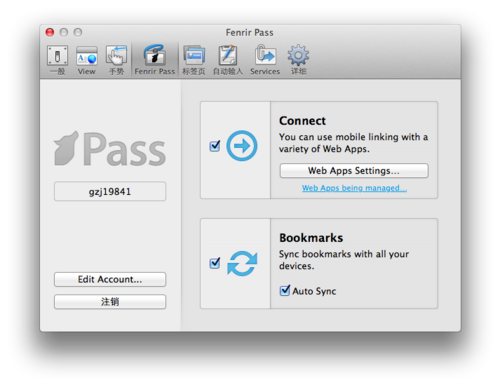500x387 pixels.
Task: Click the Edit Account button
Action: pyautogui.click(x=110, y=279)
